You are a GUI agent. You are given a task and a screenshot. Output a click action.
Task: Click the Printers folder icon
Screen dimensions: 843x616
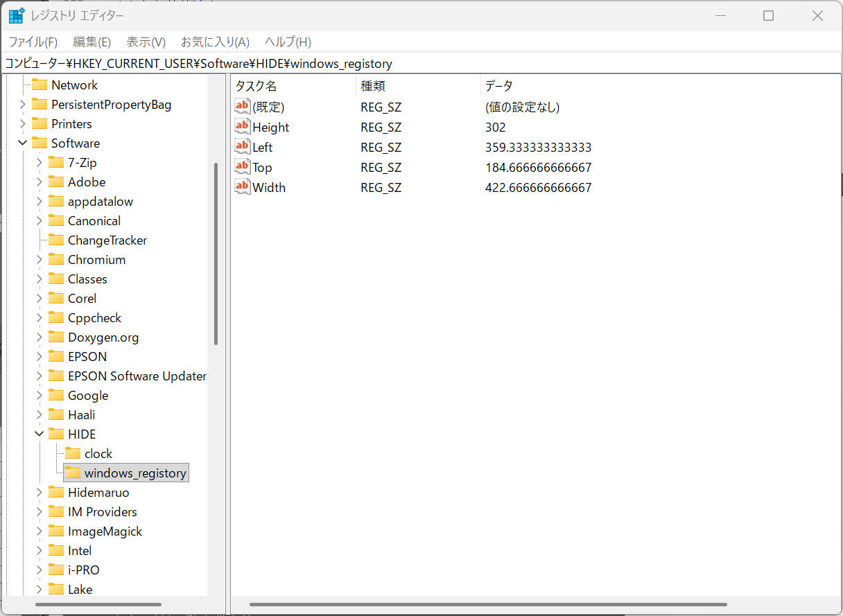(x=40, y=124)
